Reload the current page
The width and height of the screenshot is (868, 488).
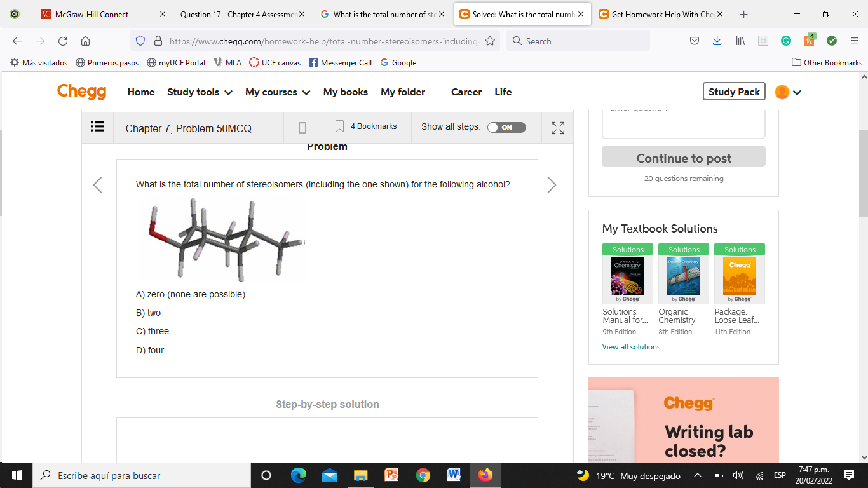click(x=63, y=41)
